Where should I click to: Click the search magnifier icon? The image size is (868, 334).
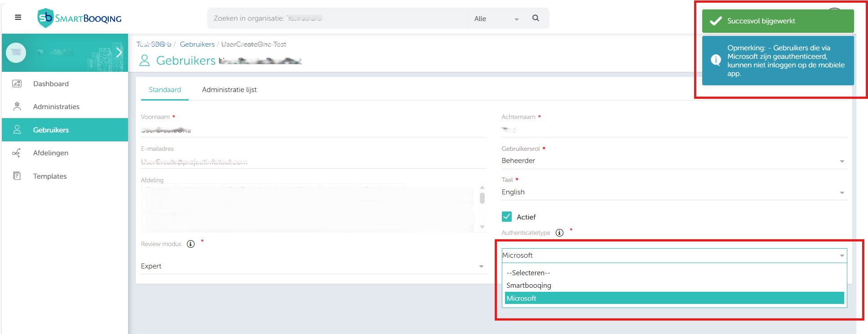(x=536, y=18)
